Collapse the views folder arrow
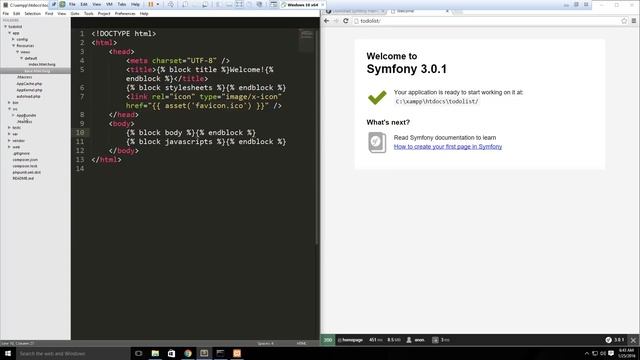640x360 pixels. click(x=18, y=52)
